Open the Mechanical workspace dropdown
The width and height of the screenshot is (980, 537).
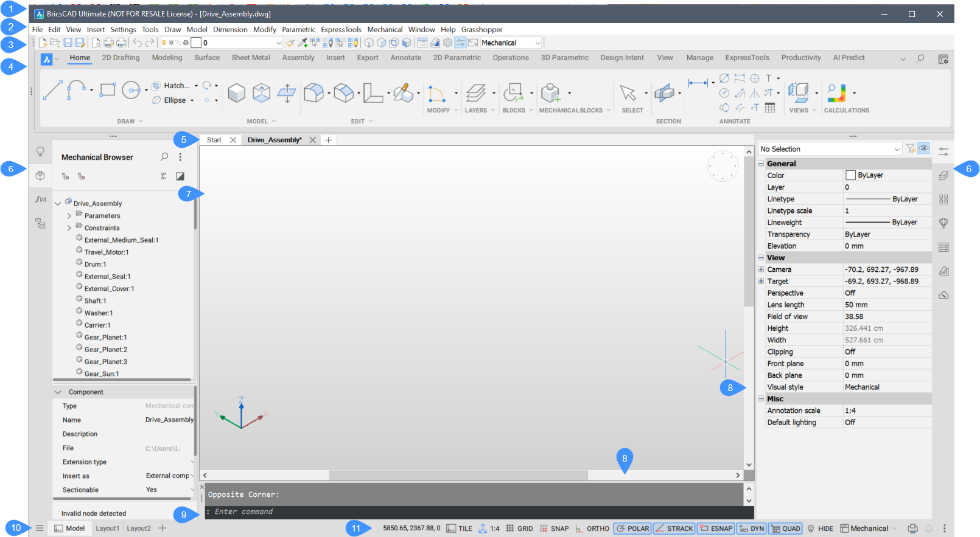click(511, 43)
